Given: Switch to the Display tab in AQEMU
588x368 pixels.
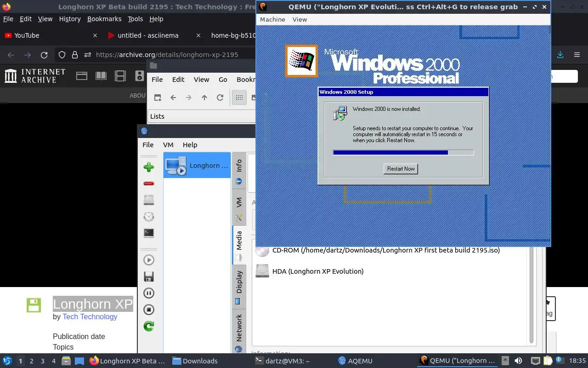Looking at the screenshot, I should pos(239,287).
